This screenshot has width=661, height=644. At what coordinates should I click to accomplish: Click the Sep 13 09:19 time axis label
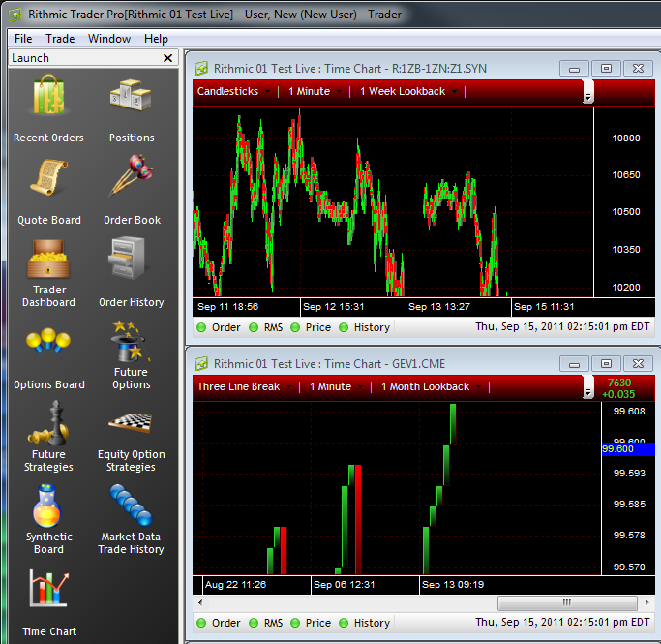coord(453,585)
